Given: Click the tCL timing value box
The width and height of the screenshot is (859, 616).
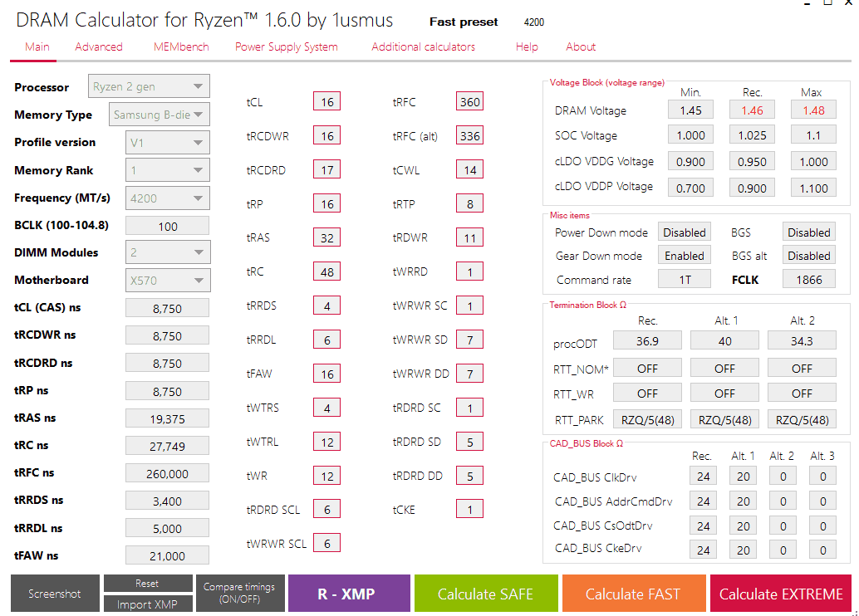Looking at the screenshot, I should click(327, 102).
